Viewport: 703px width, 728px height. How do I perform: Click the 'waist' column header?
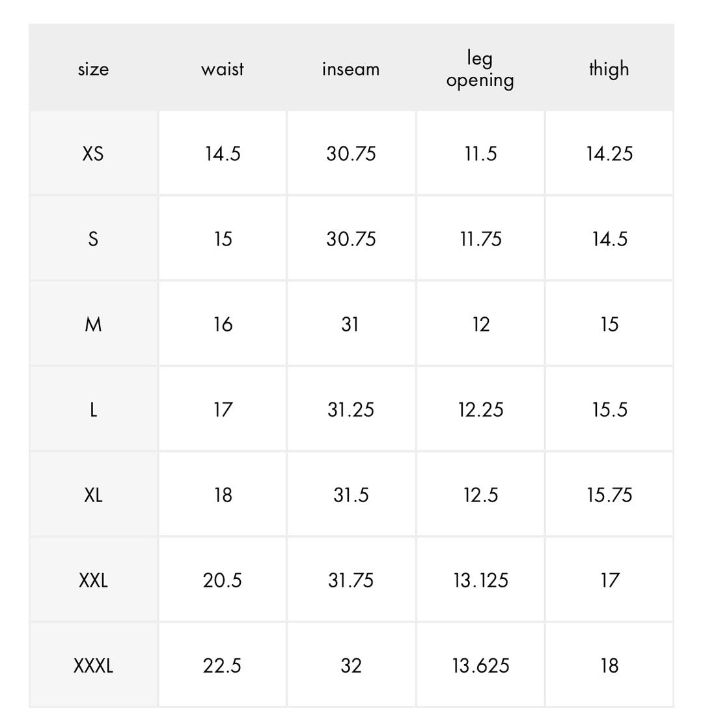tap(222, 69)
